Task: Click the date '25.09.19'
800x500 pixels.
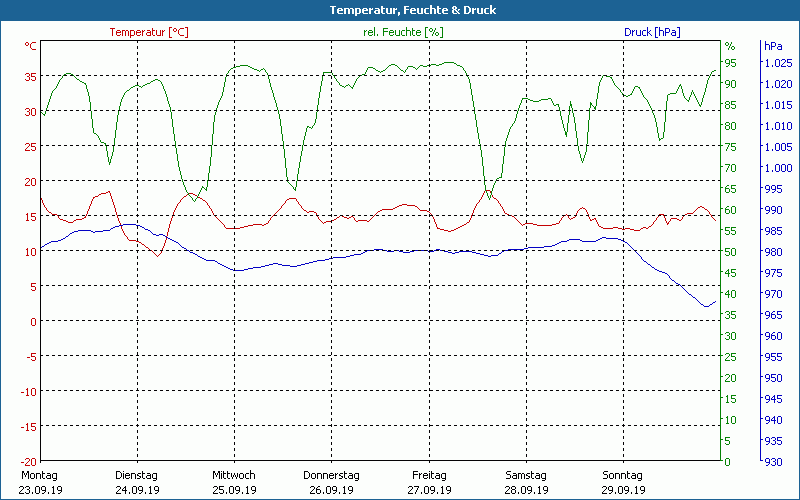Action: click(x=234, y=490)
